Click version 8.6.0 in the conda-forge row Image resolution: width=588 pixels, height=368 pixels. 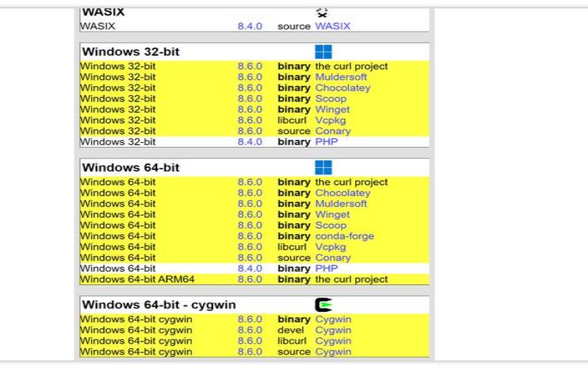250,236
